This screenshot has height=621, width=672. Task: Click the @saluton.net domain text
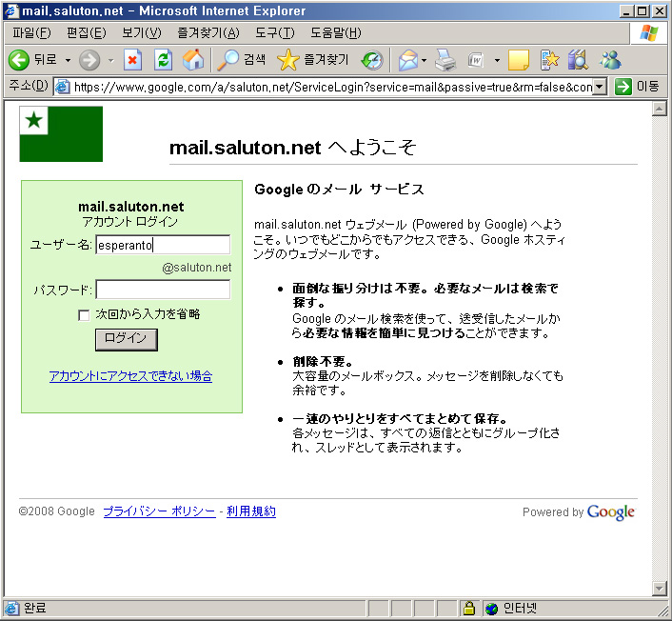tap(197, 268)
